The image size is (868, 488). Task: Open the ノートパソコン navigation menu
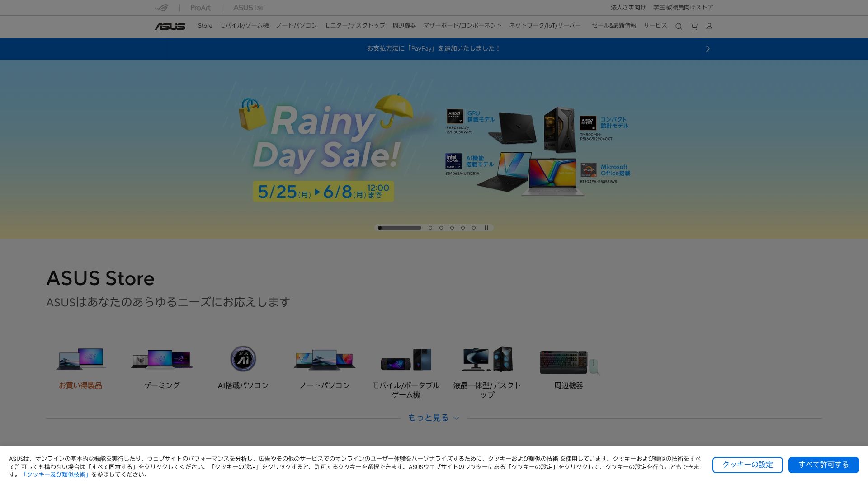297,26
